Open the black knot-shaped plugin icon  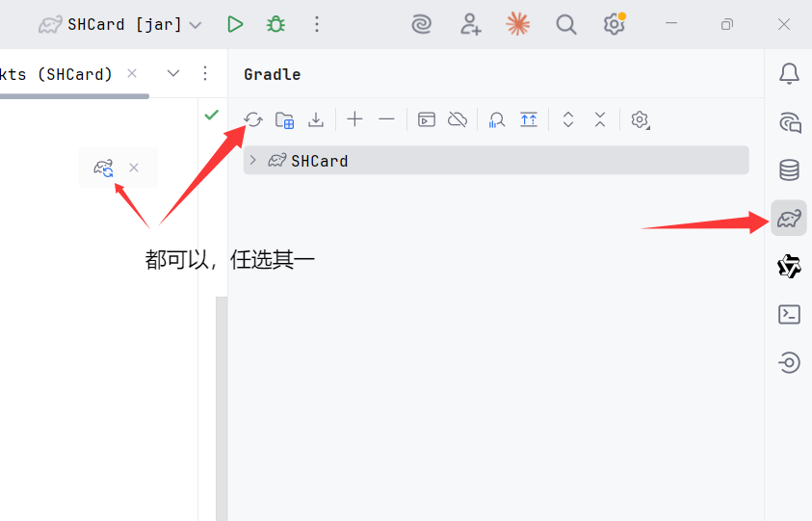tap(789, 266)
